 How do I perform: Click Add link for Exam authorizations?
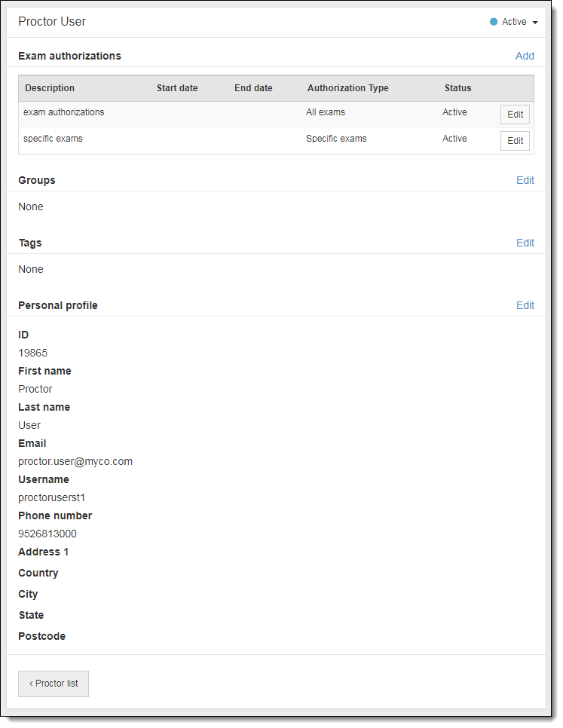tap(525, 56)
